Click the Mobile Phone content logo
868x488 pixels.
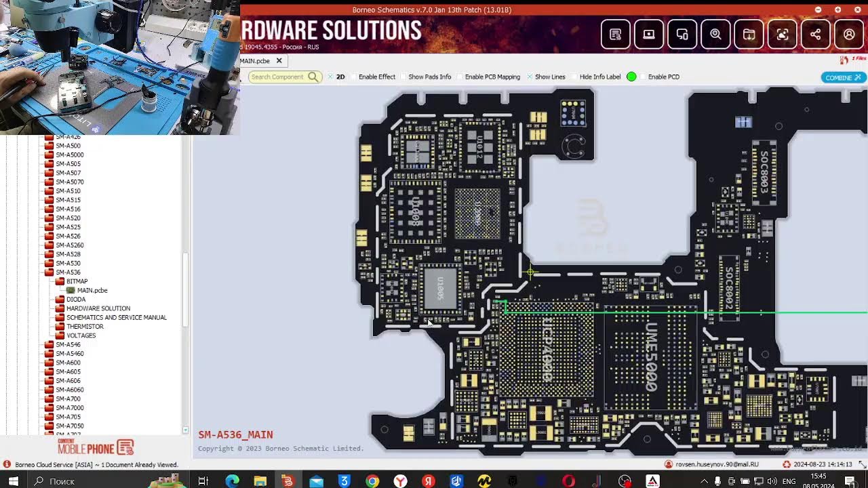[96, 447]
